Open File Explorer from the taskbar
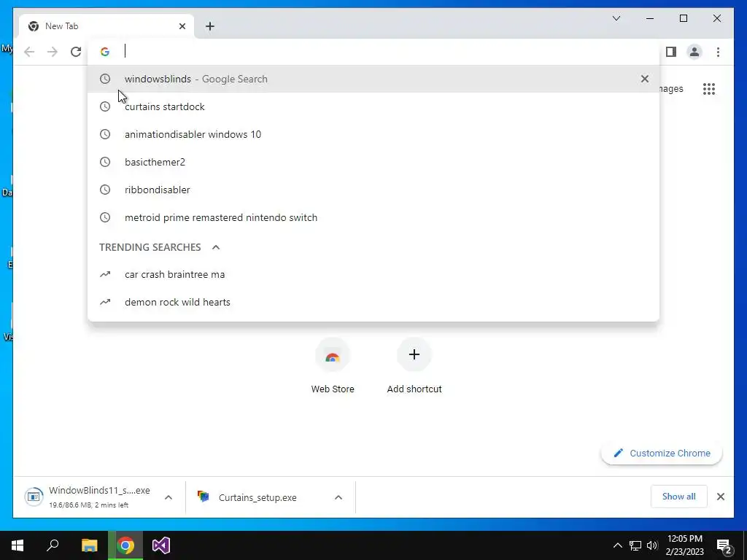Viewport: 747px width, 560px height. [89, 545]
